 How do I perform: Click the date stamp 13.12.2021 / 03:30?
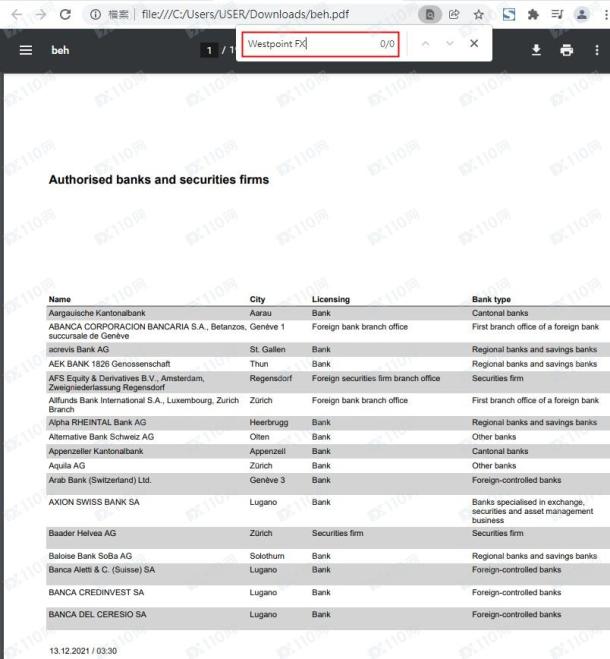click(83, 651)
